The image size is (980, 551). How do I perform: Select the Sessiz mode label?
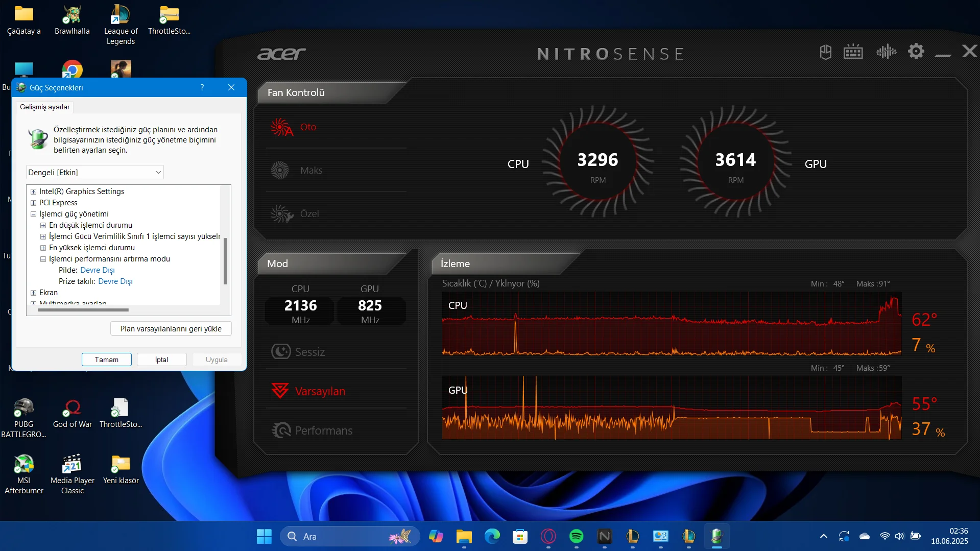[310, 352]
